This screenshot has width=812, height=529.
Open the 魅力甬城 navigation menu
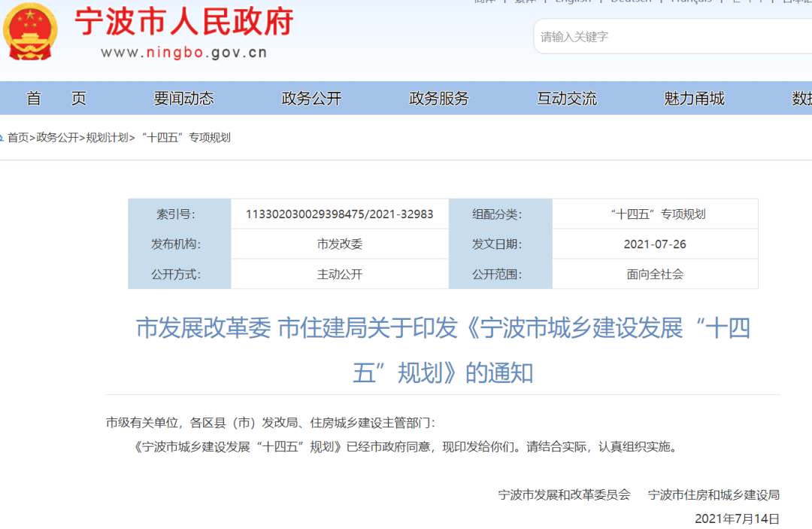point(692,98)
